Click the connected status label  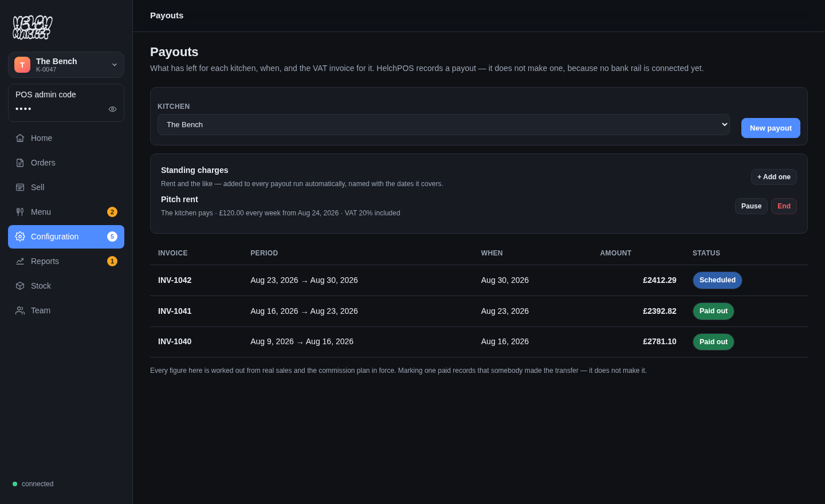click(38, 484)
